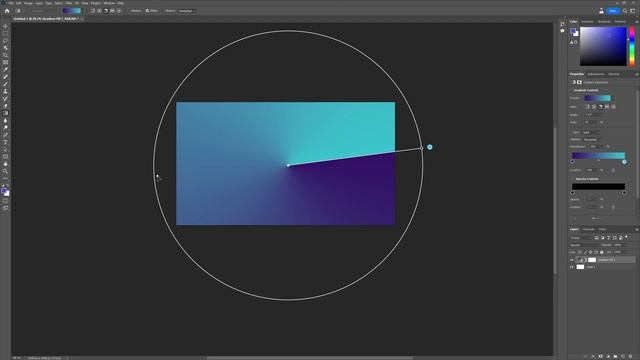The height and width of the screenshot is (360, 640).
Task: Select the Hand tool
Action: pos(5,164)
